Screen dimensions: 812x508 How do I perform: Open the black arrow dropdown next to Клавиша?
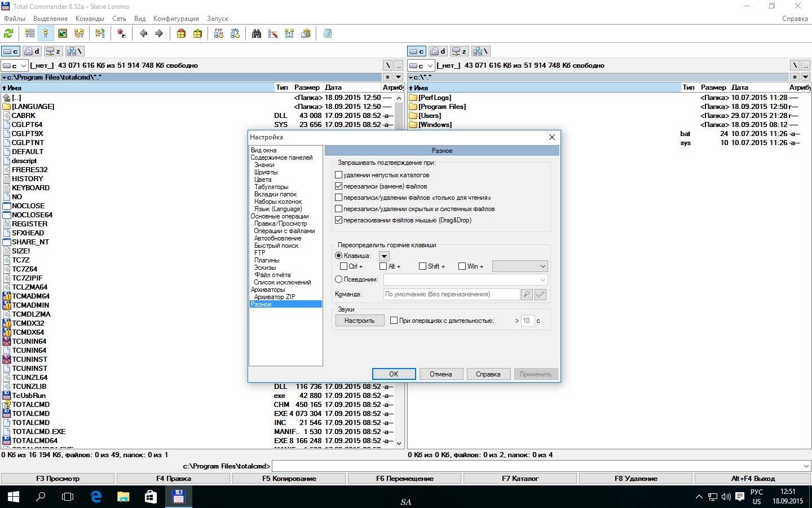(x=384, y=256)
